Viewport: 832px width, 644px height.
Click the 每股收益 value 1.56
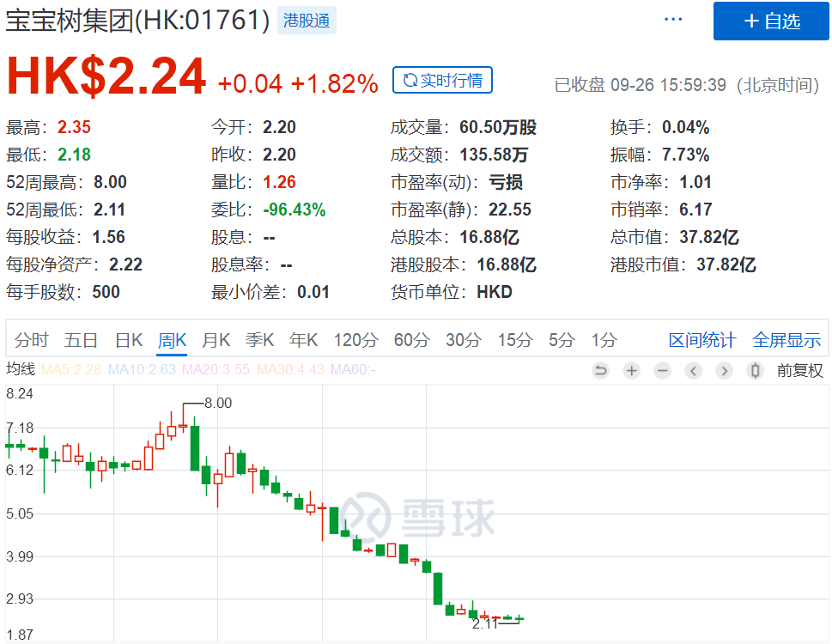tap(108, 237)
